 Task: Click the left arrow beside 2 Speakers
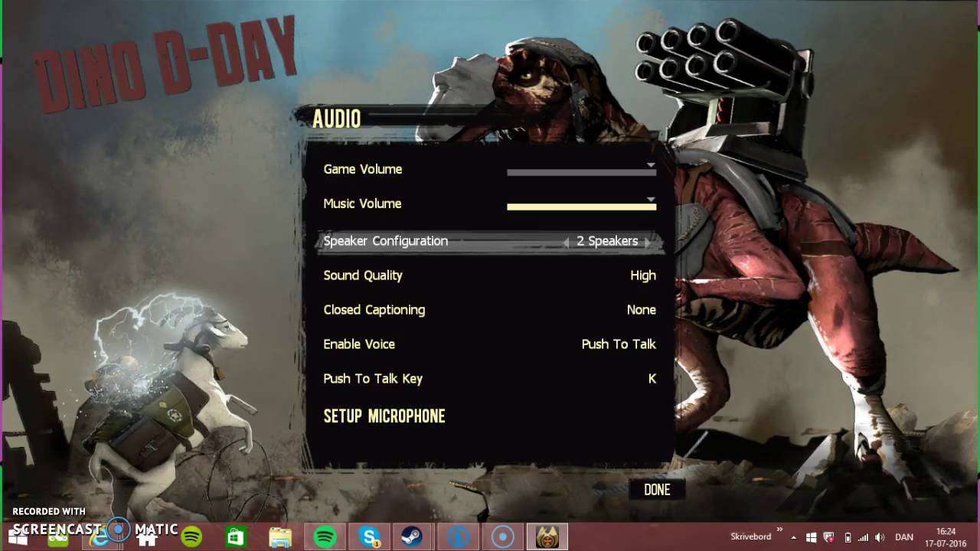tap(566, 242)
